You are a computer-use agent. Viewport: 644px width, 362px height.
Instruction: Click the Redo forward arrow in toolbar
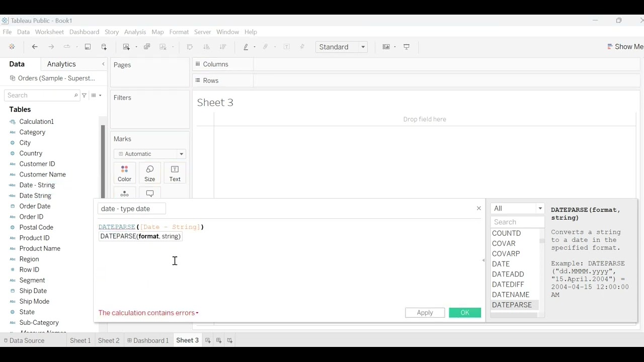51,47
